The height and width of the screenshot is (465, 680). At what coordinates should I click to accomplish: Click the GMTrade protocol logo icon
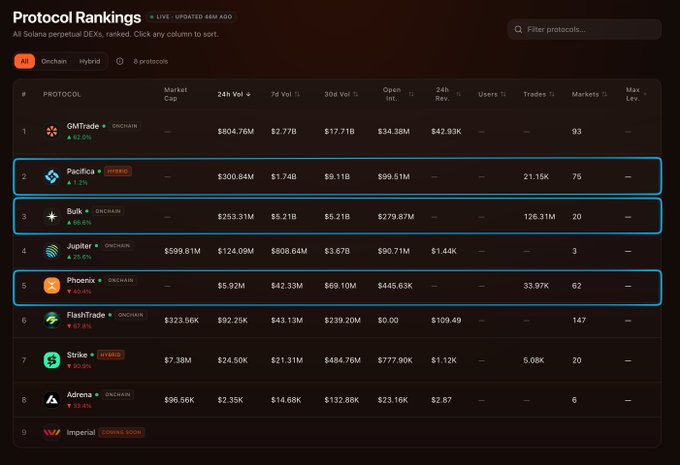52,131
